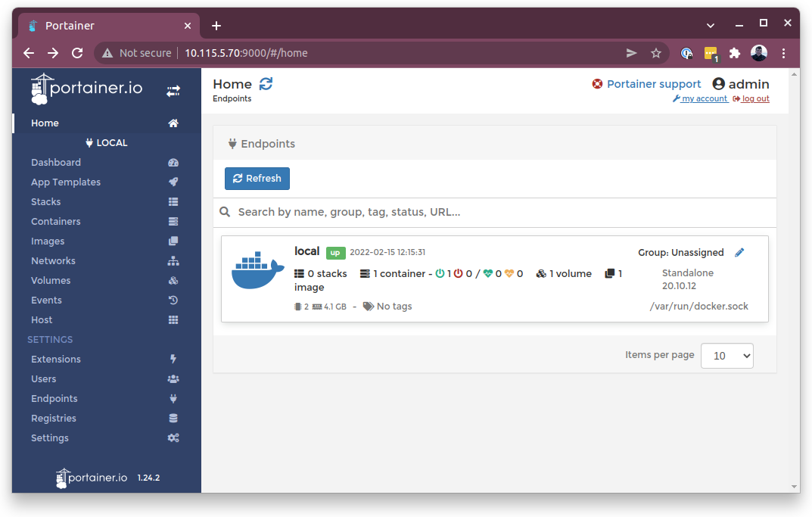The height and width of the screenshot is (517, 812).
Task: Click the log out link
Action: [x=754, y=99]
